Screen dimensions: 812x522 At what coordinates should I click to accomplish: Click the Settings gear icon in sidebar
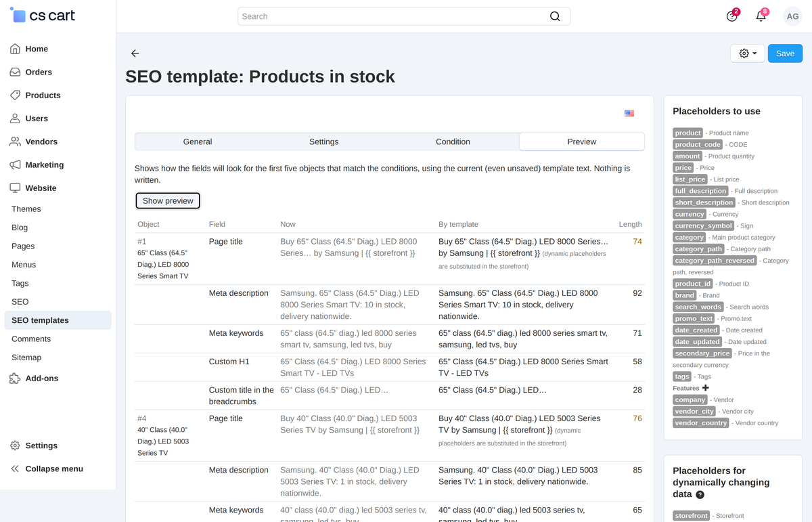click(15, 445)
